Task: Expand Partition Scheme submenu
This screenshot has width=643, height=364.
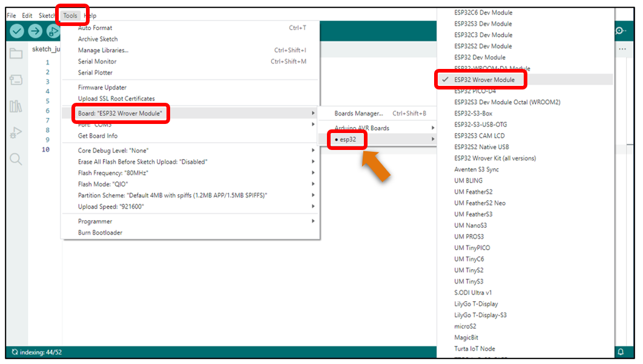Action: tap(190, 195)
